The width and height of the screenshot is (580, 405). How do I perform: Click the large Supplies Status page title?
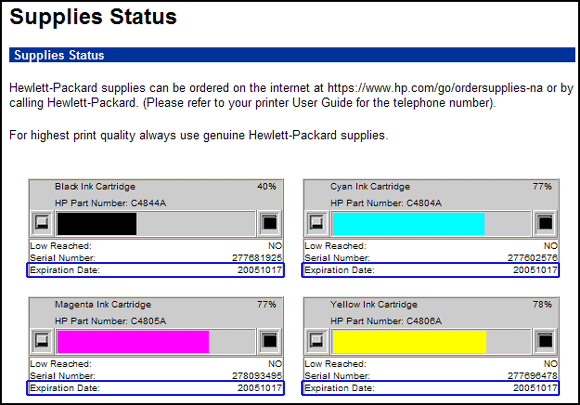click(x=93, y=17)
